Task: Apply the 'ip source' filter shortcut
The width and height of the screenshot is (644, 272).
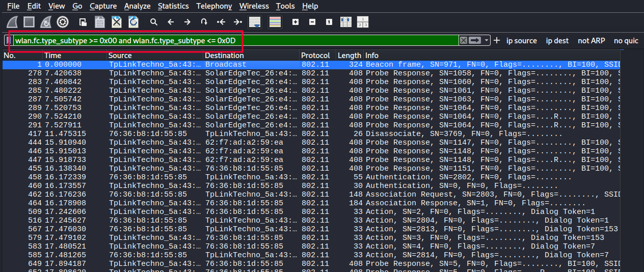Action: click(x=521, y=40)
